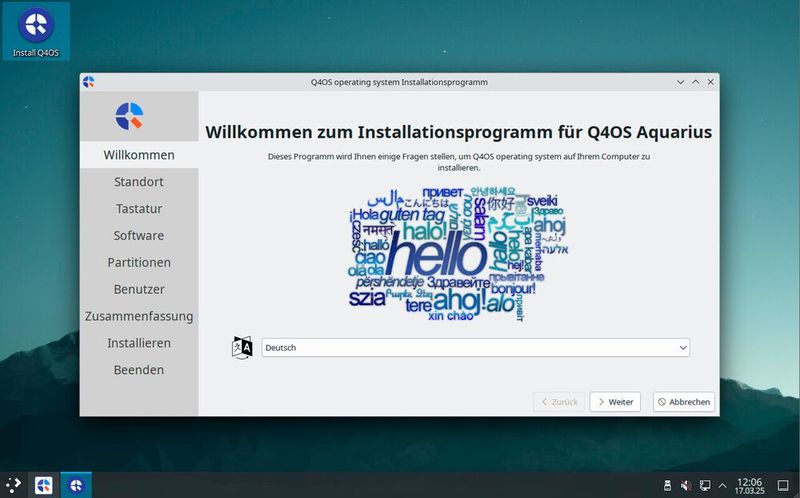The image size is (800, 498).
Task: Click the Abbrechen button
Action: 684,402
